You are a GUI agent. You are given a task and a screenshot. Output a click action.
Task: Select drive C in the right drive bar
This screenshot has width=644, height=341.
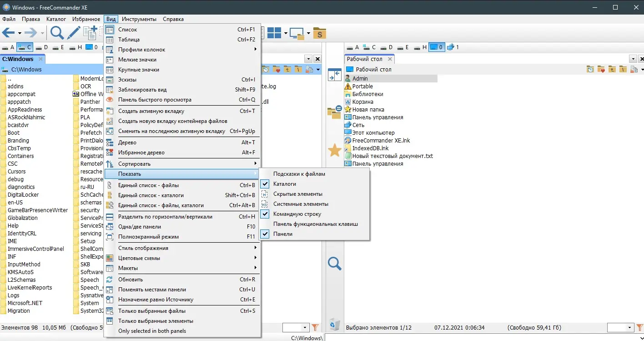tap(369, 47)
